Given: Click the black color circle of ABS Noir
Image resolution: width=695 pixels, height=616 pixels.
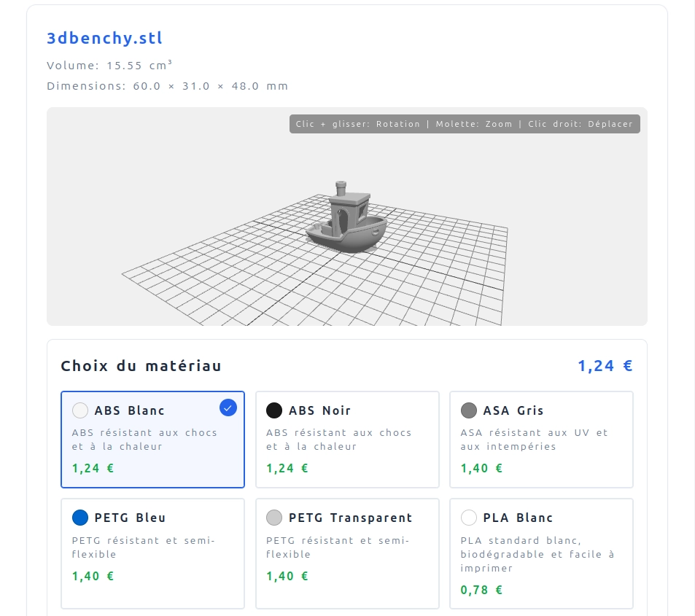Looking at the screenshot, I should click(275, 410).
